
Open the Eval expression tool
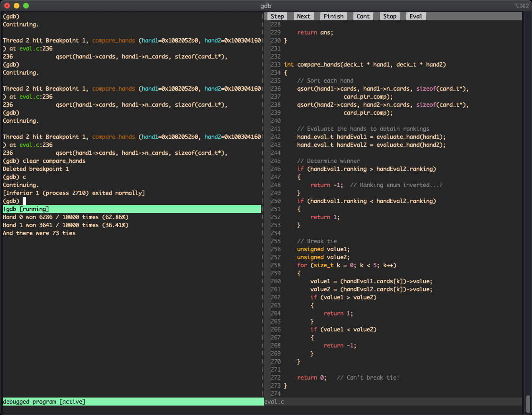[x=415, y=16]
